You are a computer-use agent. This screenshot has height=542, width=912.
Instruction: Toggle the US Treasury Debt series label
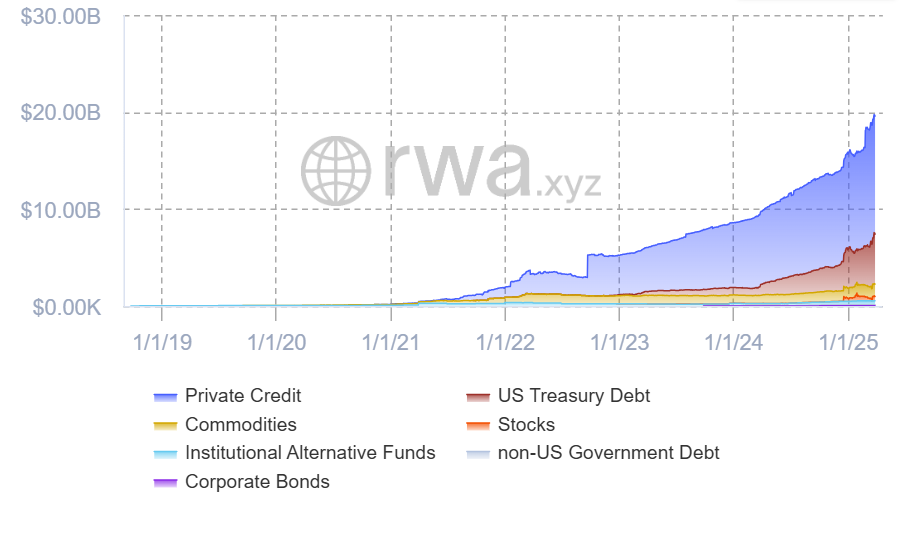573,395
